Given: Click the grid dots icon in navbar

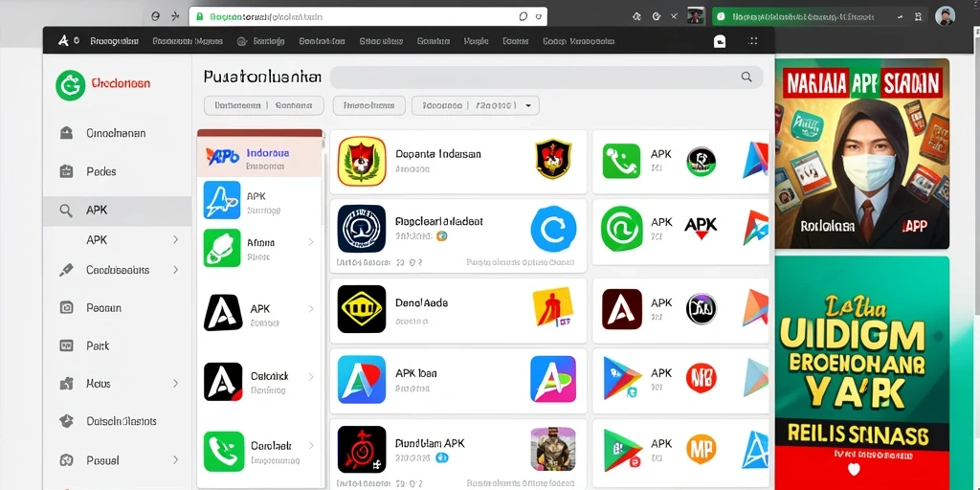Looking at the screenshot, I should click(752, 41).
